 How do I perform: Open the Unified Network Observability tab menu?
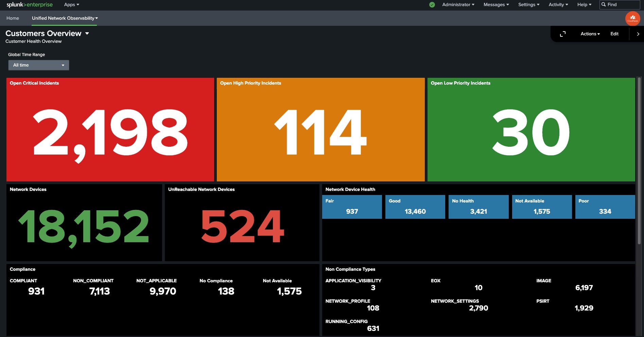pos(65,18)
